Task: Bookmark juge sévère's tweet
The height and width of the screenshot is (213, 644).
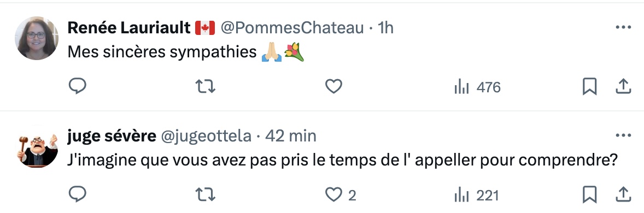Action: click(589, 195)
